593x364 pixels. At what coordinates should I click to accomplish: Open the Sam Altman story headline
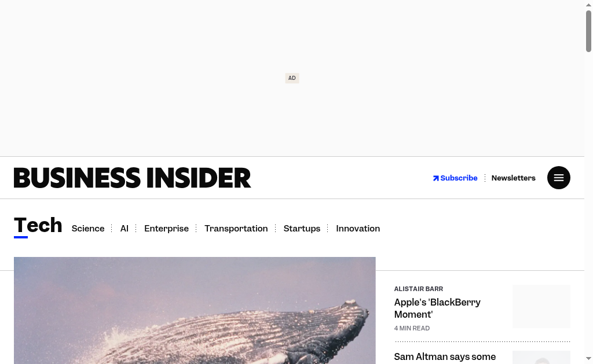pos(445,357)
